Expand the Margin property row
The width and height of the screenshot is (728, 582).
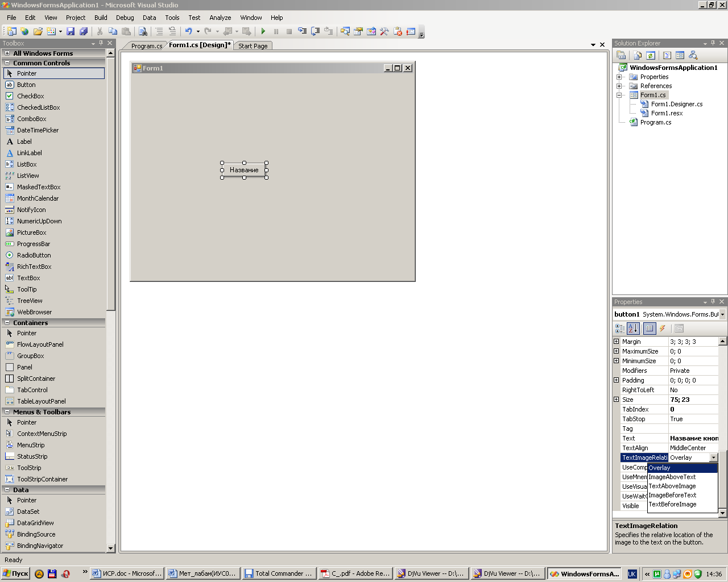point(617,342)
